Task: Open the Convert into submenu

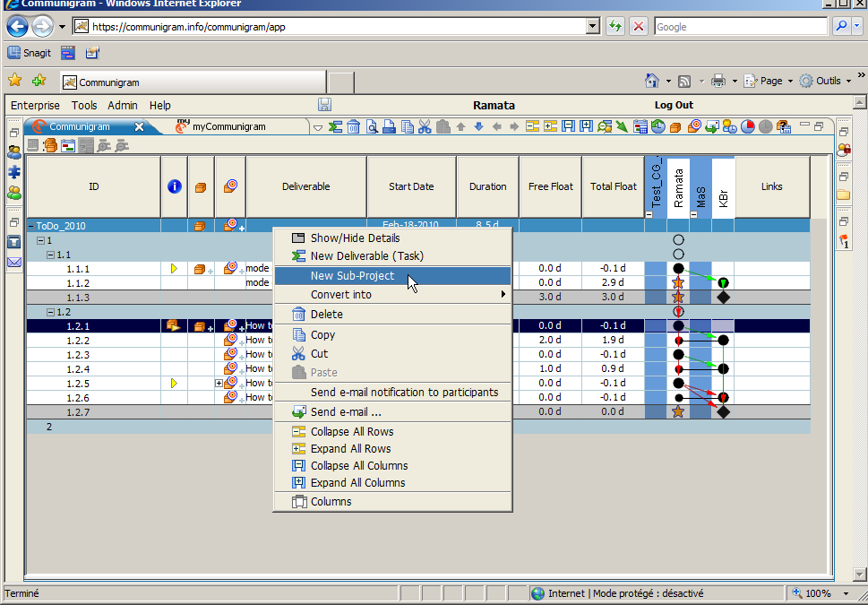Action: [x=392, y=294]
